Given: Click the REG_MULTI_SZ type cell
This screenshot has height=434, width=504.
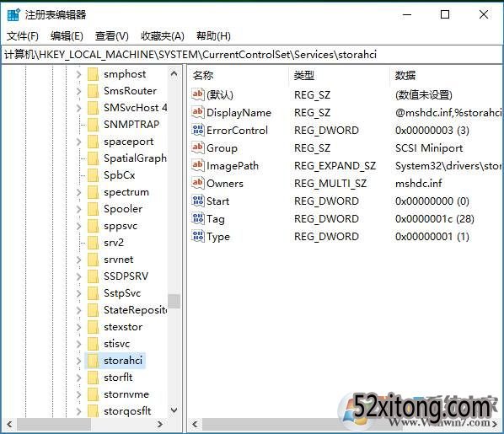Looking at the screenshot, I should tap(330, 184).
